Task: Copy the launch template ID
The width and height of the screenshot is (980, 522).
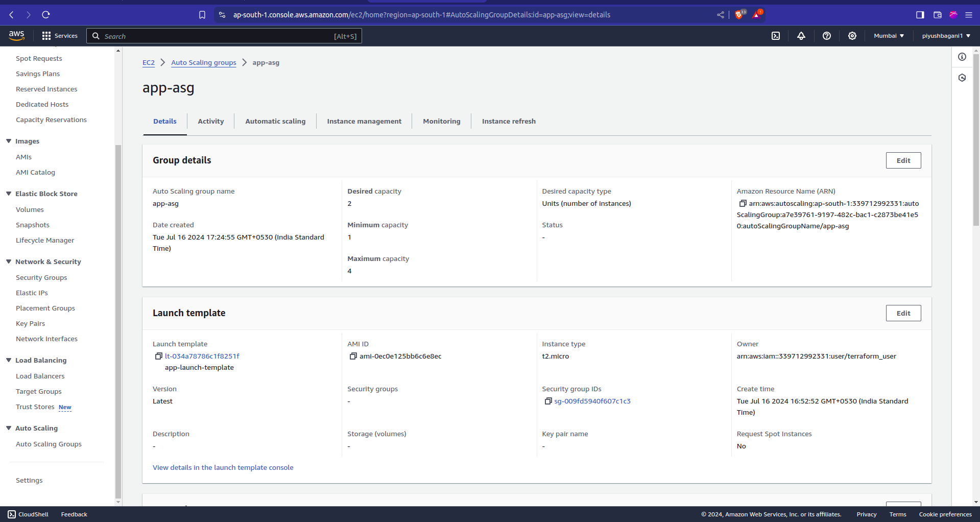Action: click(x=158, y=356)
